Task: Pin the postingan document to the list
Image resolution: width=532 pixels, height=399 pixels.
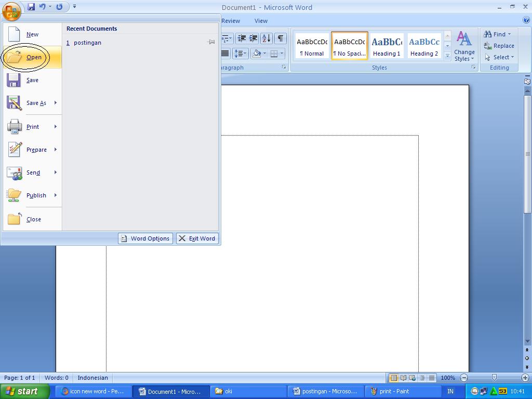Action: click(x=211, y=43)
